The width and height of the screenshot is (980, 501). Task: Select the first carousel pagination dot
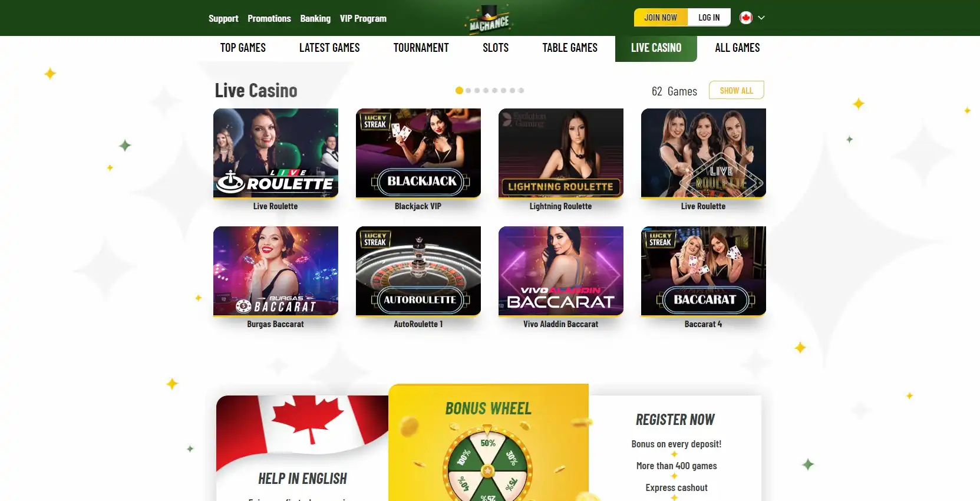click(x=459, y=90)
